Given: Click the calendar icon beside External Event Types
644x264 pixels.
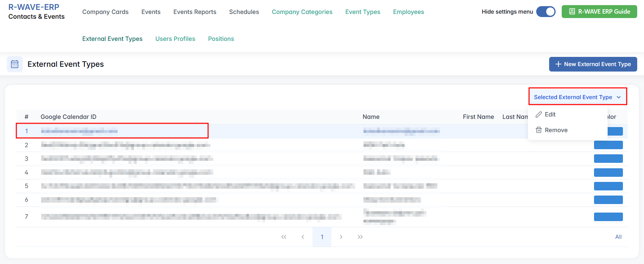Looking at the screenshot, I should pyautogui.click(x=15, y=64).
